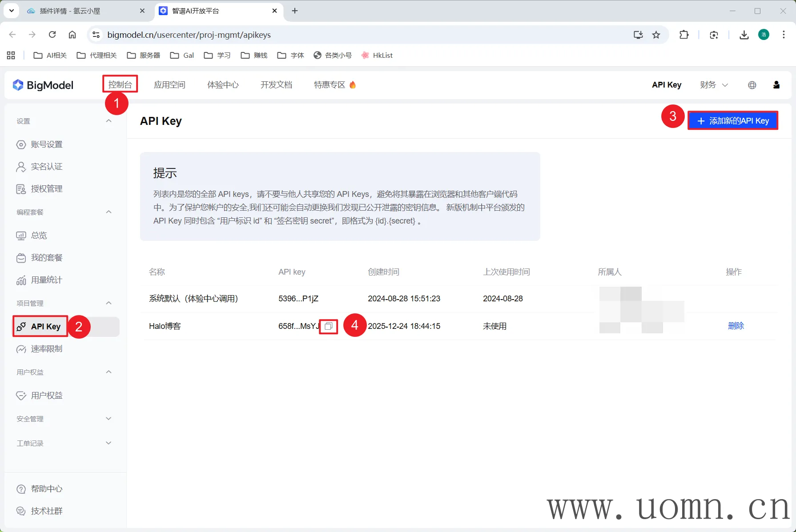Reload the current page

[x=52, y=35]
